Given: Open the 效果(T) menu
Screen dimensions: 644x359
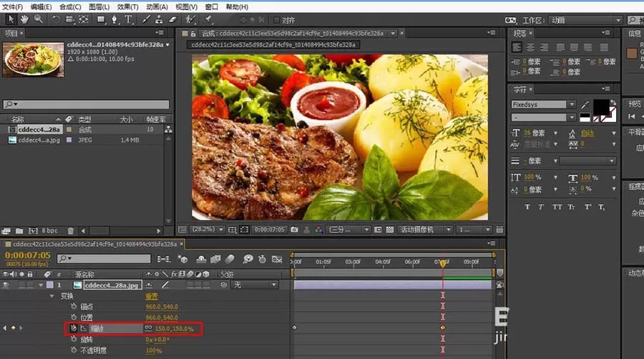Looking at the screenshot, I should [x=128, y=7].
